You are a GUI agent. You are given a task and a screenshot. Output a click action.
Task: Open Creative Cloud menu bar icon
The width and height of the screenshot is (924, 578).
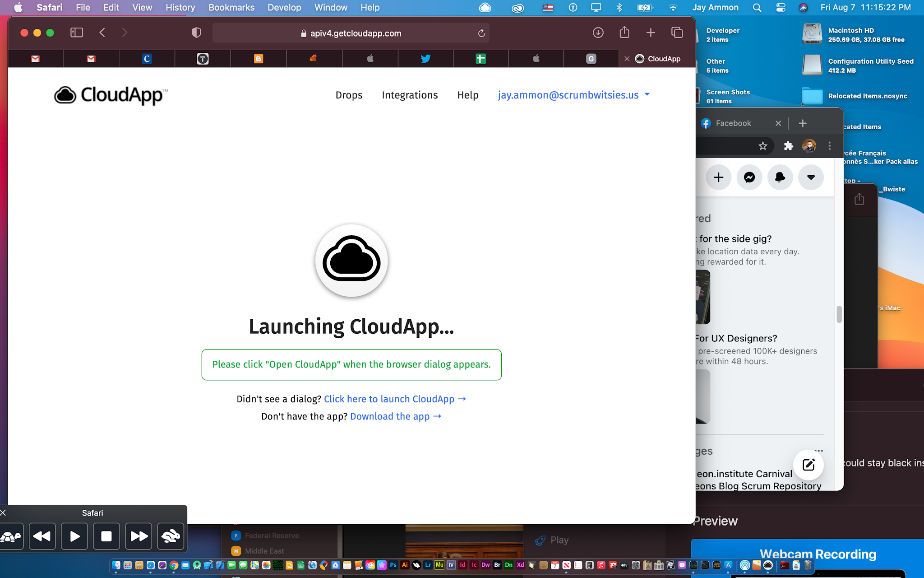click(517, 8)
